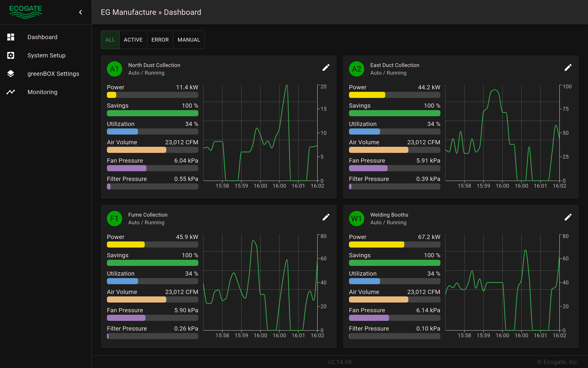588x368 pixels.
Task: Click the 0.26 kPa filter pressure value
Action: click(186, 328)
